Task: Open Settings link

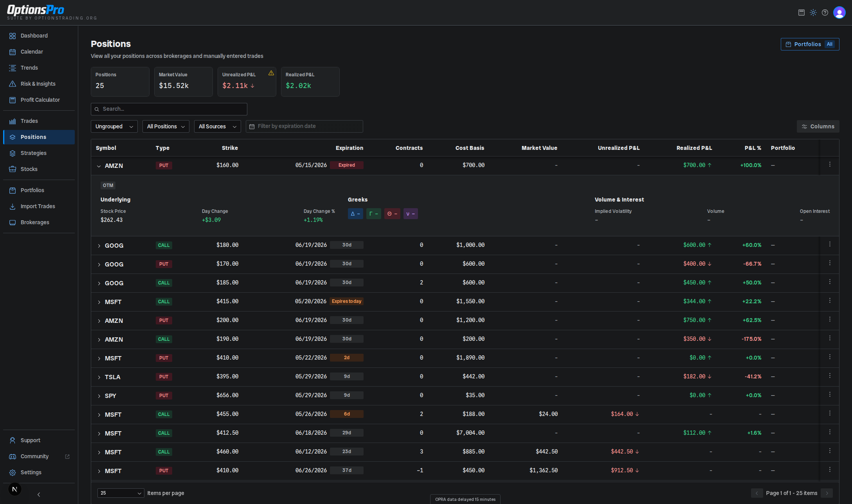Action: [39, 472]
